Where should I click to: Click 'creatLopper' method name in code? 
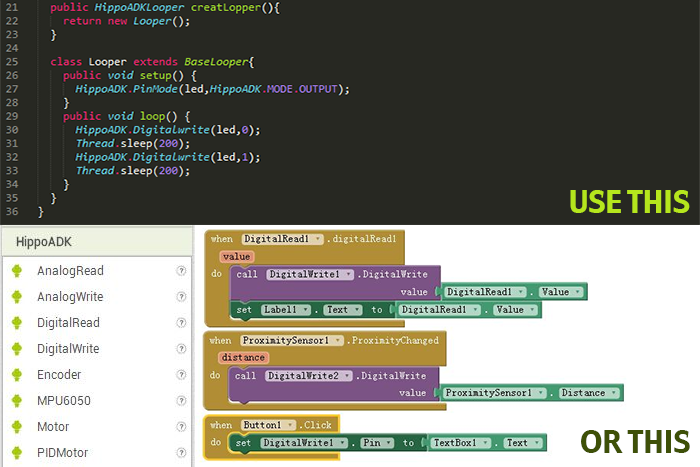[225, 8]
